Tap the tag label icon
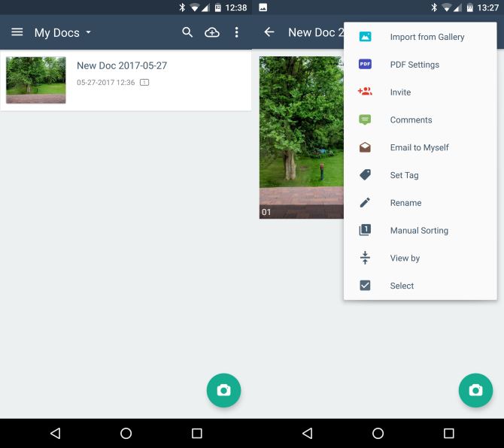Screen dimensions: 504x448 point(365,174)
